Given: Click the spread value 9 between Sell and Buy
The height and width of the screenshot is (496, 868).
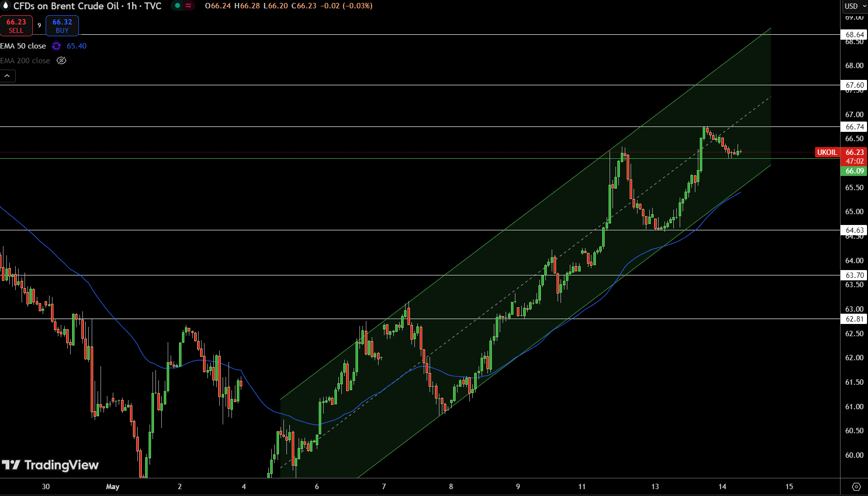Looking at the screenshot, I should click(39, 25).
